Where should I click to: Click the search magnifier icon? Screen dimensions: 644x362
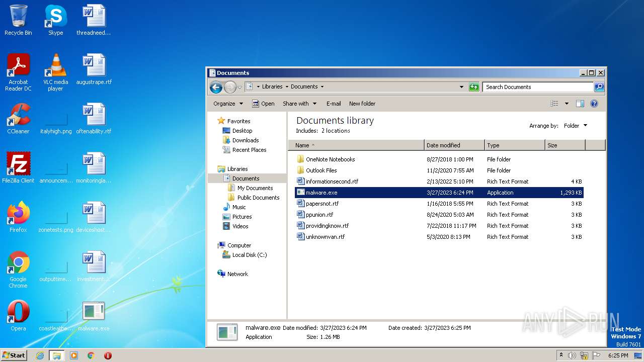pos(599,87)
